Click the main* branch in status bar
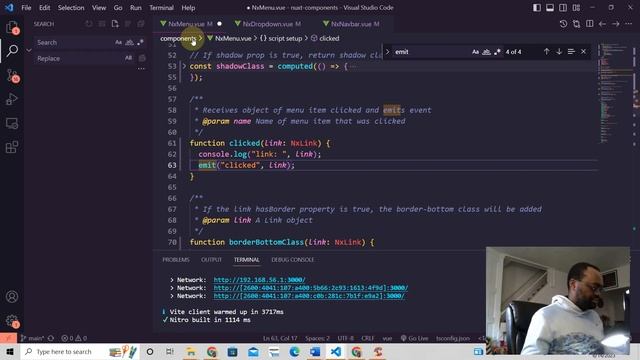640x360 pixels. coord(33,338)
